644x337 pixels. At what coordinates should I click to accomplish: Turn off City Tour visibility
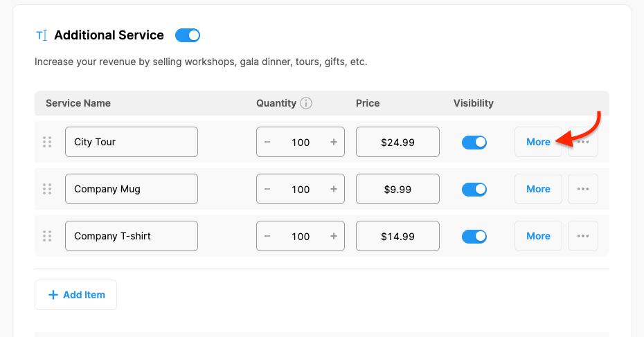point(474,142)
